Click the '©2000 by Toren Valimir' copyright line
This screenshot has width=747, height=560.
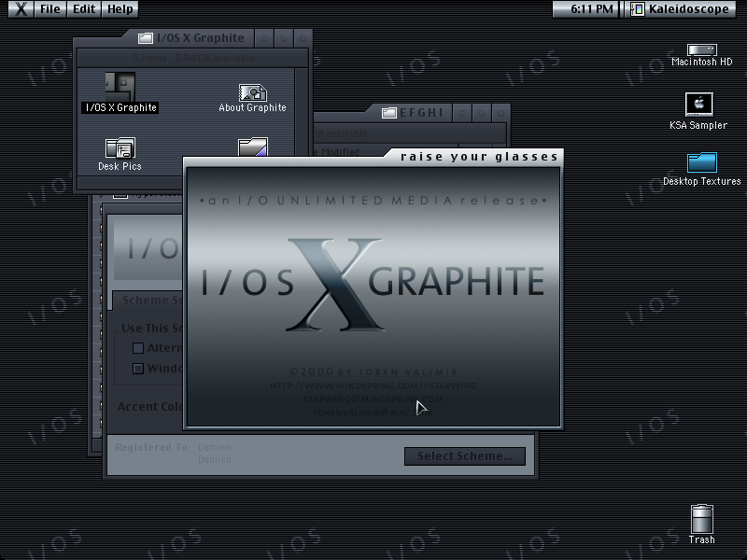(373, 371)
